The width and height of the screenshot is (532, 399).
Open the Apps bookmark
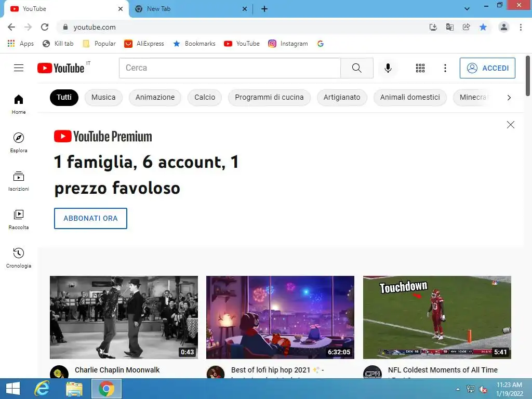coord(20,44)
